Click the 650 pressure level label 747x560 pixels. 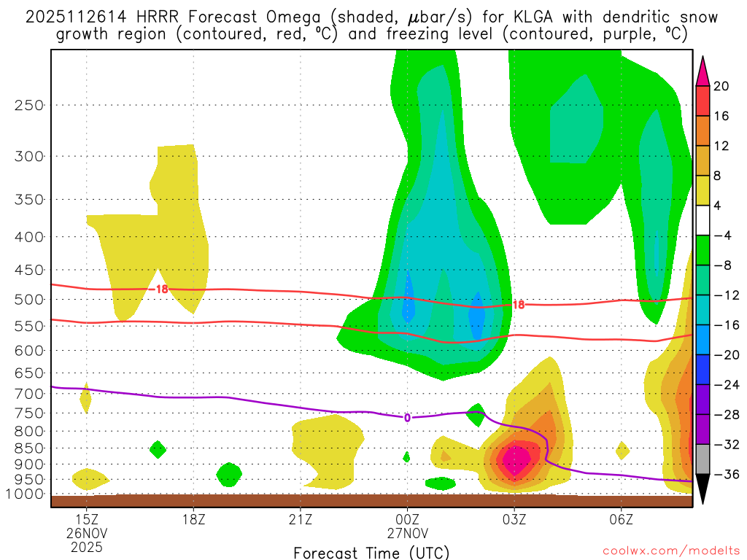click(x=29, y=373)
